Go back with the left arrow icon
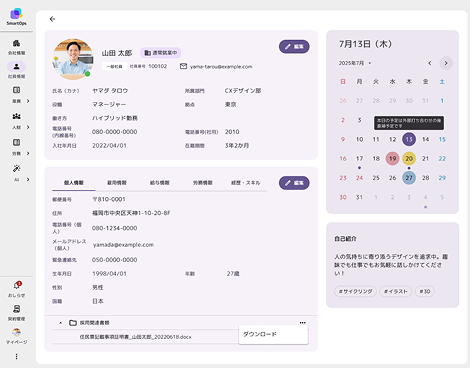 click(x=52, y=19)
